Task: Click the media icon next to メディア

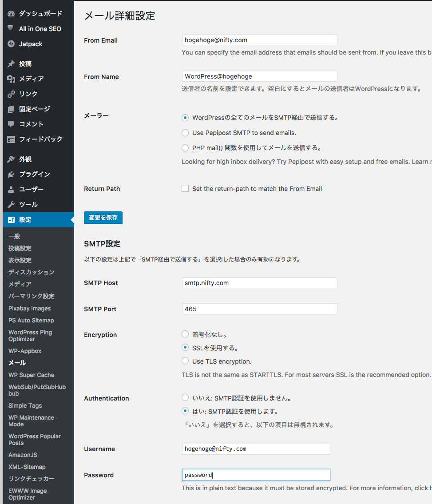Action: tap(11, 79)
